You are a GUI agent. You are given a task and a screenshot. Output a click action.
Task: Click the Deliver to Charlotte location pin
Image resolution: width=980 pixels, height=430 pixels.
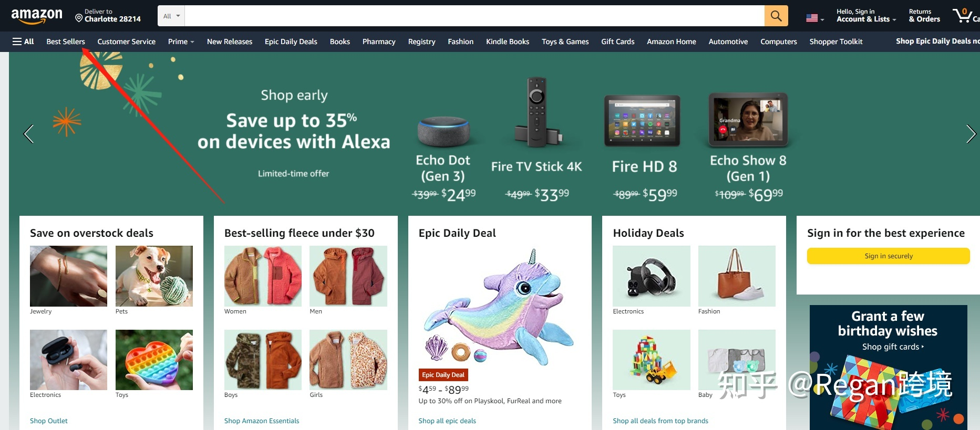click(x=79, y=18)
